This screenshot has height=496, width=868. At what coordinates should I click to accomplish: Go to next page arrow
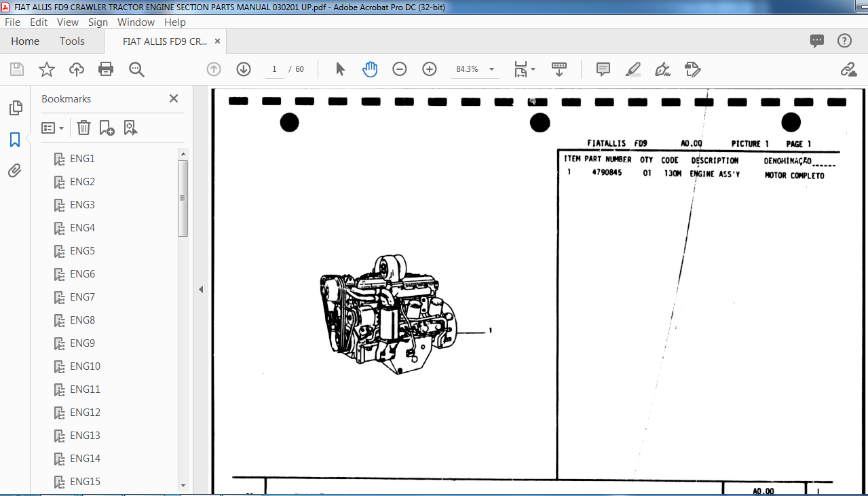pos(244,69)
